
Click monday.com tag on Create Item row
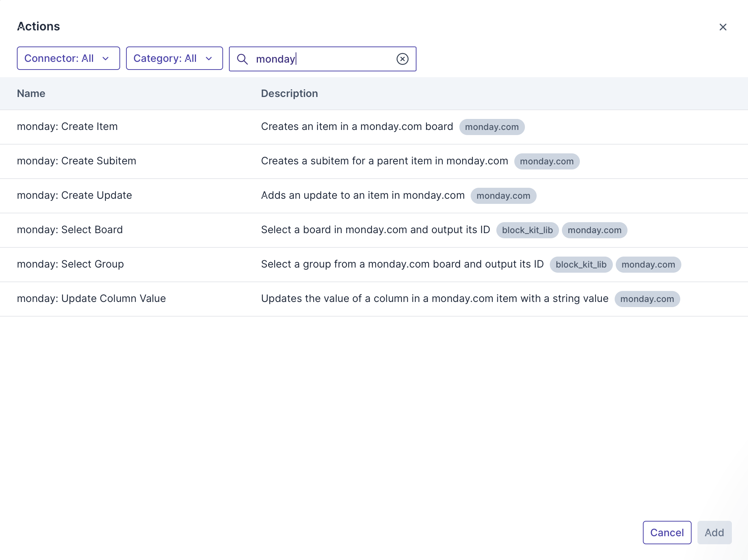[x=492, y=127]
